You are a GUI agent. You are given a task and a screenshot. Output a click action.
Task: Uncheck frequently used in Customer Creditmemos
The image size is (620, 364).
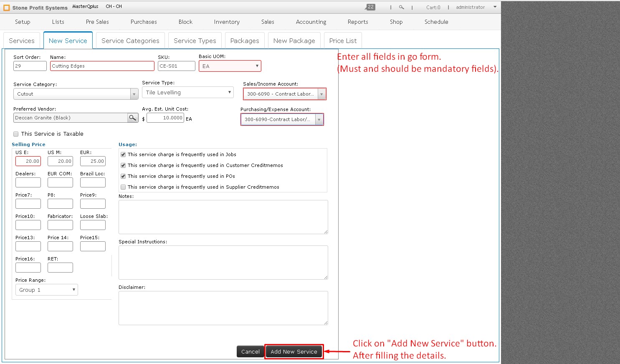(123, 165)
